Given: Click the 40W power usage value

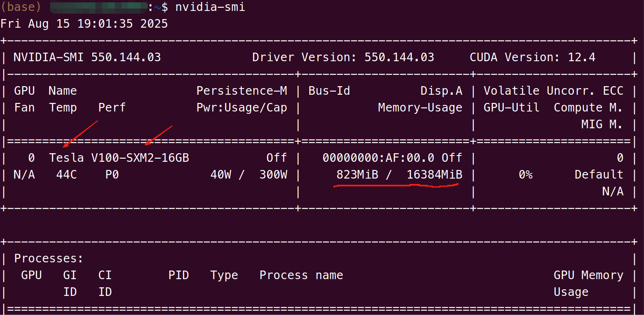Looking at the screenshot, I should 221,175.
